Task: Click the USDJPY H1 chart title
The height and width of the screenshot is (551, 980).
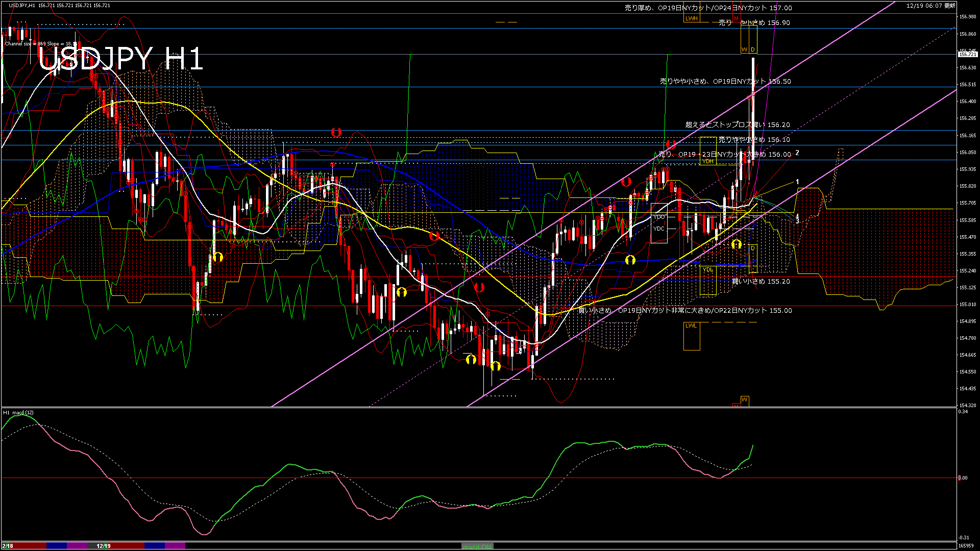Action: click(120, 59)
